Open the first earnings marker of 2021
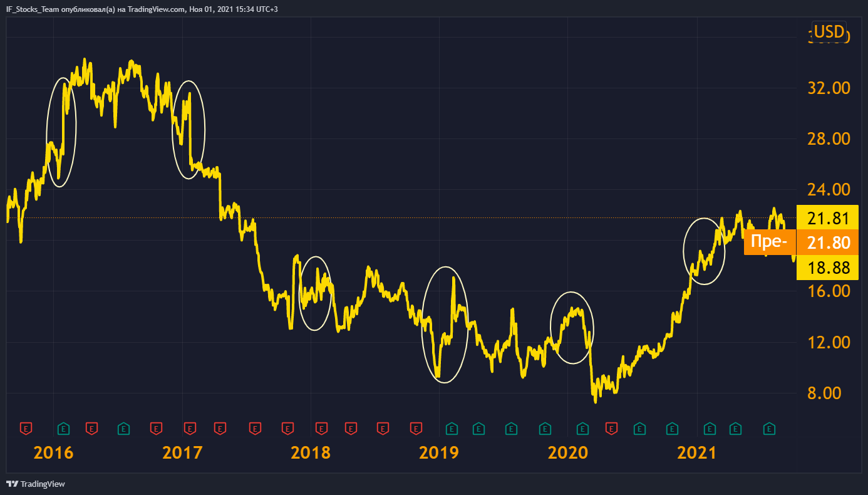Image resolution: width=868 pixels, height=495 pixels. pyautogui.click(x=710, y=429)
